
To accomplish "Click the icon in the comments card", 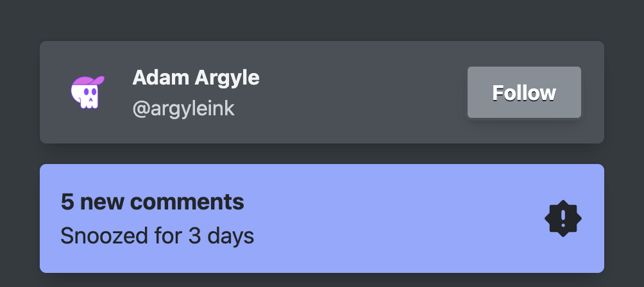I will (563, 219).
